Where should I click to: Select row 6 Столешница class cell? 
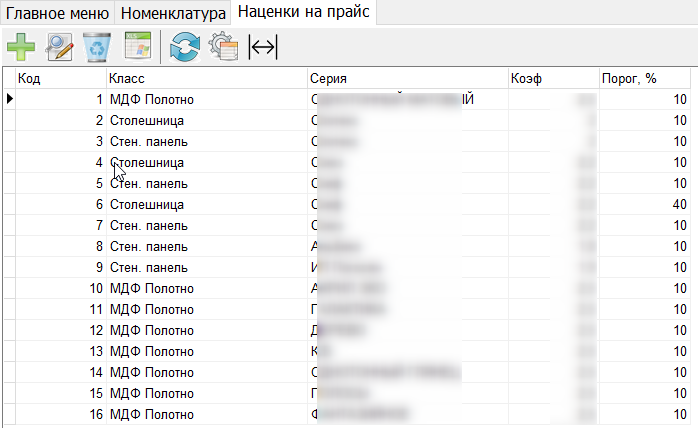147,204
